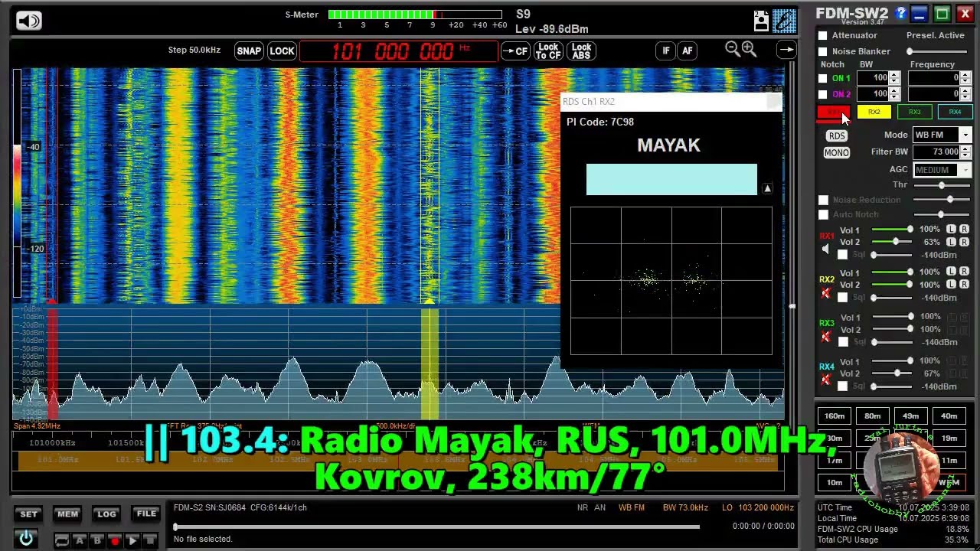This screenshot has width=980, height=551.
Task: Select the 10m band
Action: 835,482
